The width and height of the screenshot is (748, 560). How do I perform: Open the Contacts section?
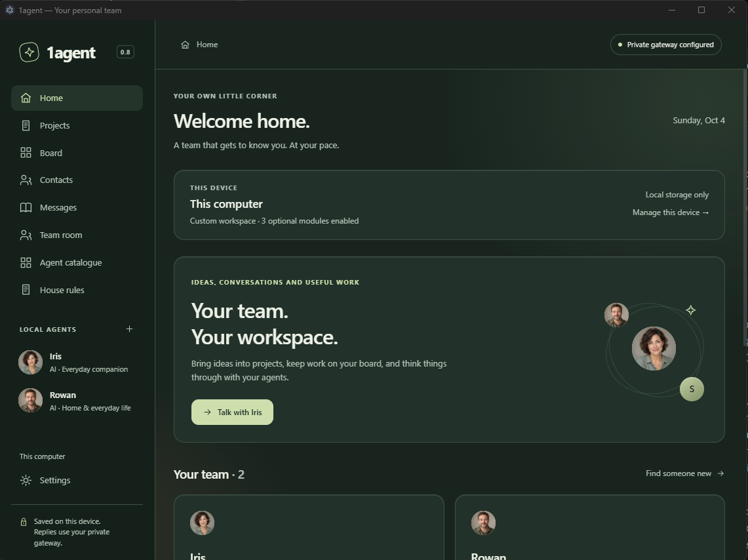(x=77, y=180)
